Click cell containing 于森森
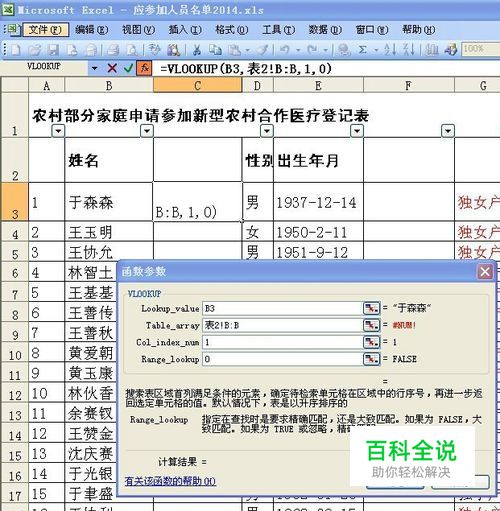The height and width of the screenshot is (511, 500). pos(109,202)
